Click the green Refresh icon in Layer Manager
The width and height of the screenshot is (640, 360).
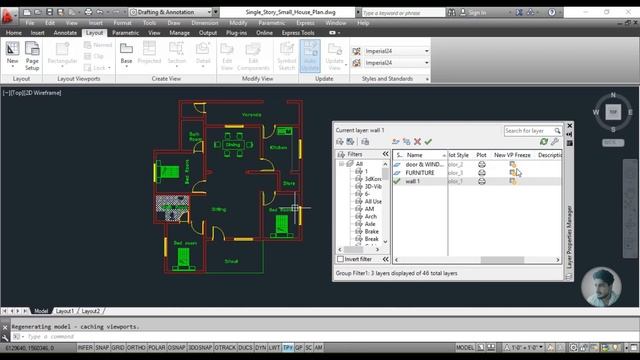coord(544,142)
